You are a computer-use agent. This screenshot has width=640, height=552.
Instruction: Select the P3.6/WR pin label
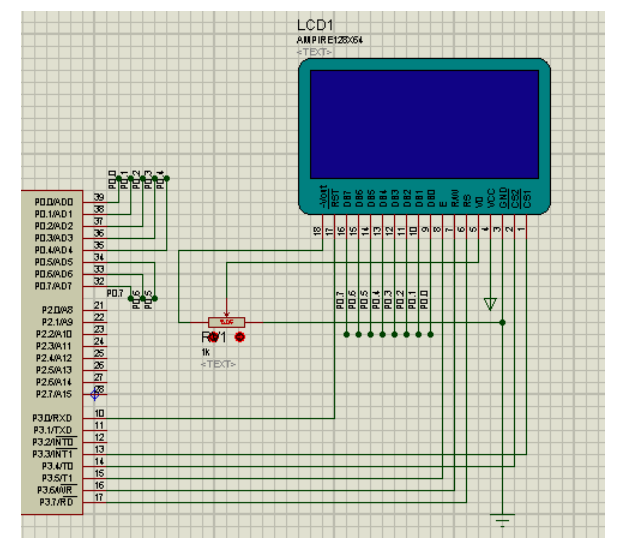pos(55,490)
